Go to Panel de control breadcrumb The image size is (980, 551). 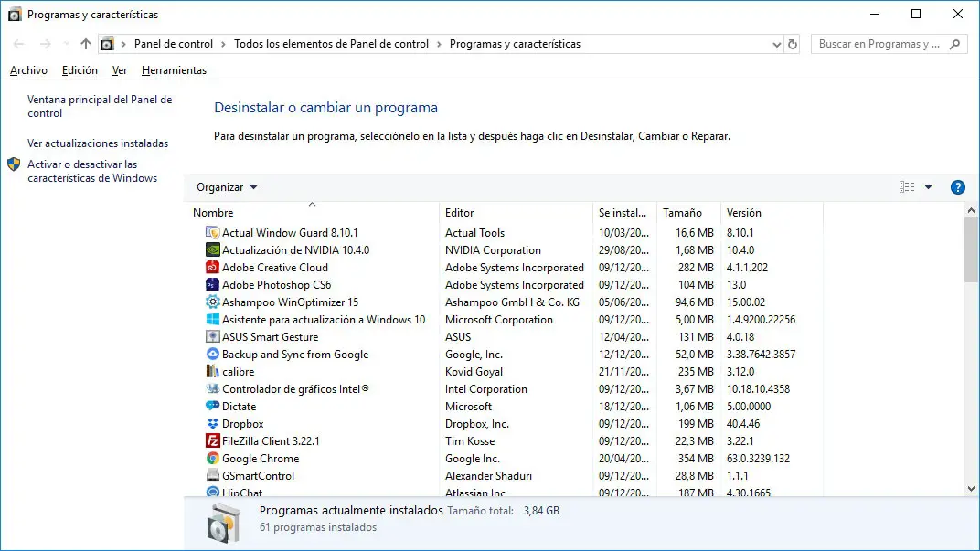pyautogui.click(x=173, y=44)
